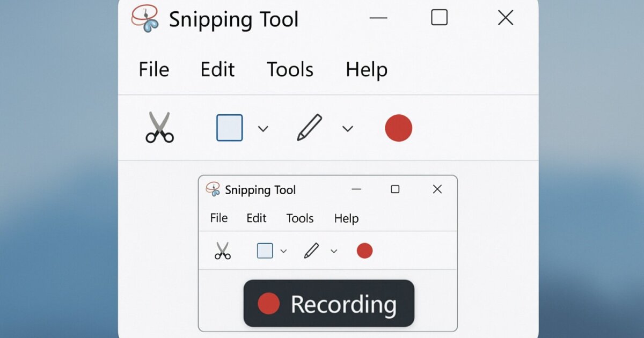The height and width of the screenshot is (338, 644).
Task: Expand the rectangle mode chevron in the inner window
Action: pyautogui.click(x=284, y=251)
